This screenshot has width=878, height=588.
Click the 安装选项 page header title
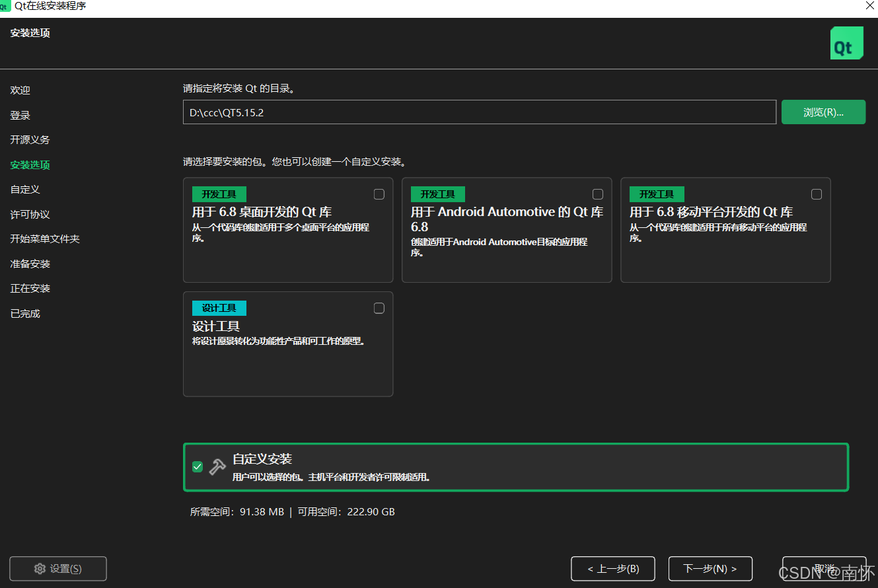point(30,33)
